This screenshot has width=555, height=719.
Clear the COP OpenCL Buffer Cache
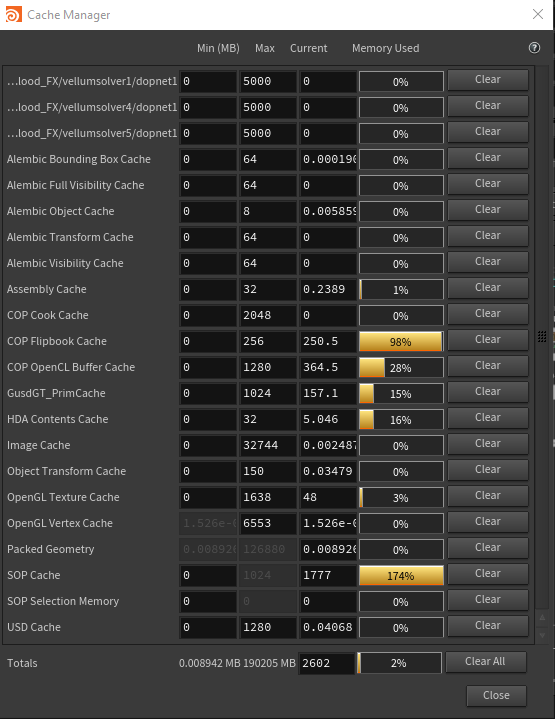click(488, 366)
